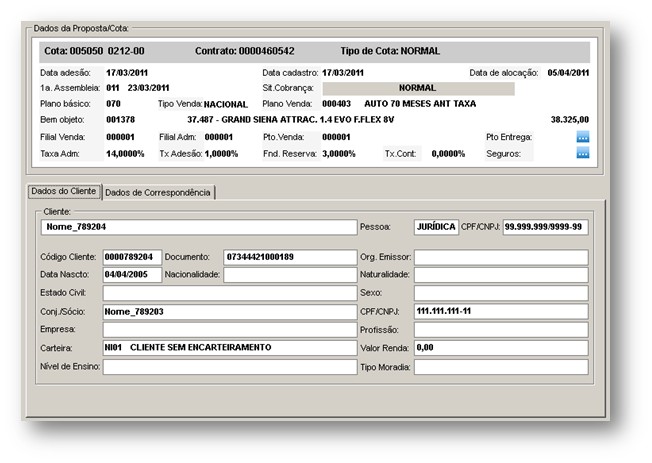This screenshot has width=652, height=463.
Task: Click the Filial Adm value 000001
Action: point(219,137)
